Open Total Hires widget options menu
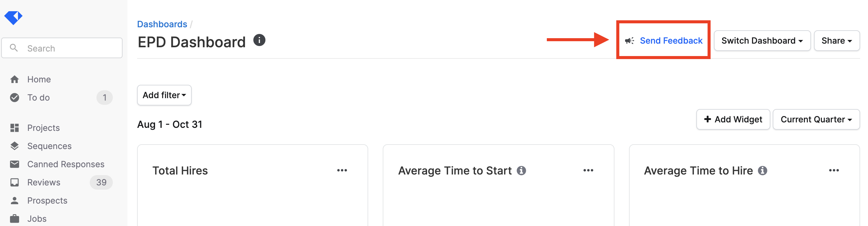The height and width of the screenshot is (226, 868). [x=342, y=171]
